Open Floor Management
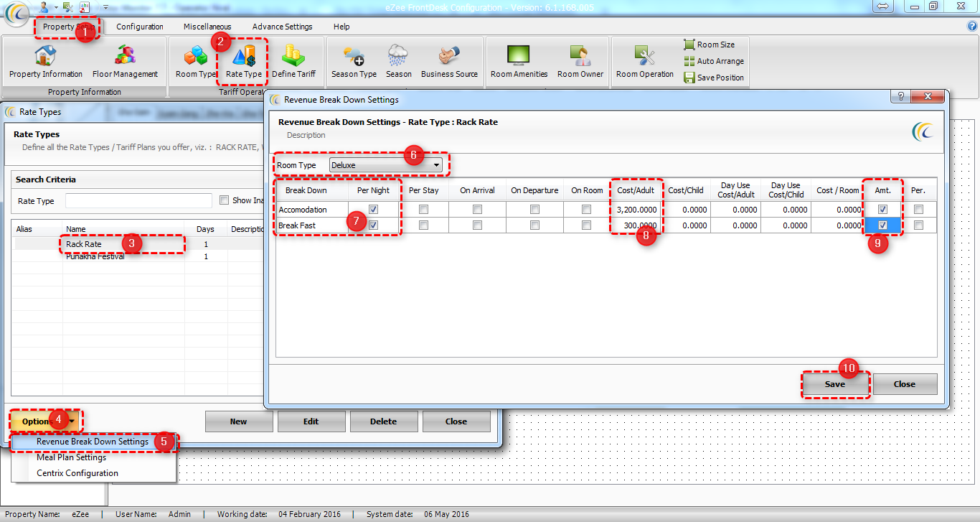Screen dimensions: 980x522 click(125, 62)
